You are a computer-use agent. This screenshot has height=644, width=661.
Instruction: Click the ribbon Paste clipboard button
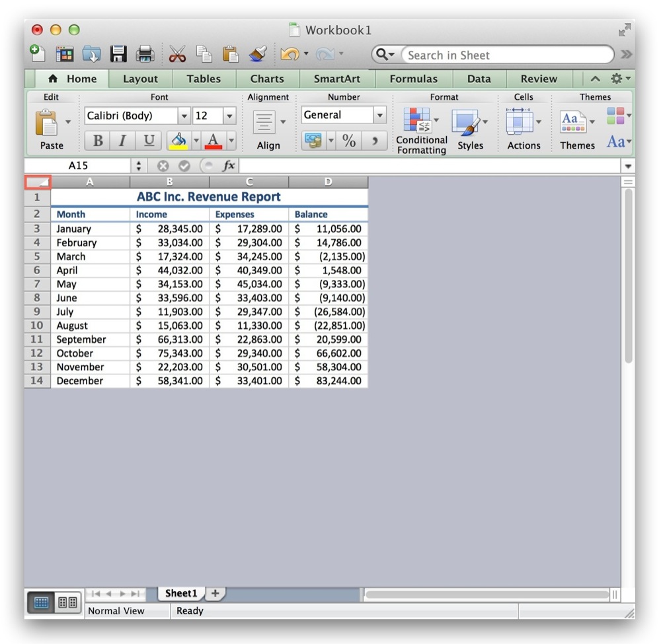click(x=46, y=123)
